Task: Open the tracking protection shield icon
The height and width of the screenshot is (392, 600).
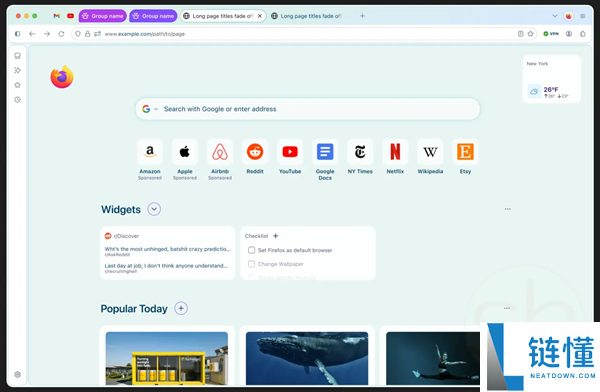Action: (78, 34)
